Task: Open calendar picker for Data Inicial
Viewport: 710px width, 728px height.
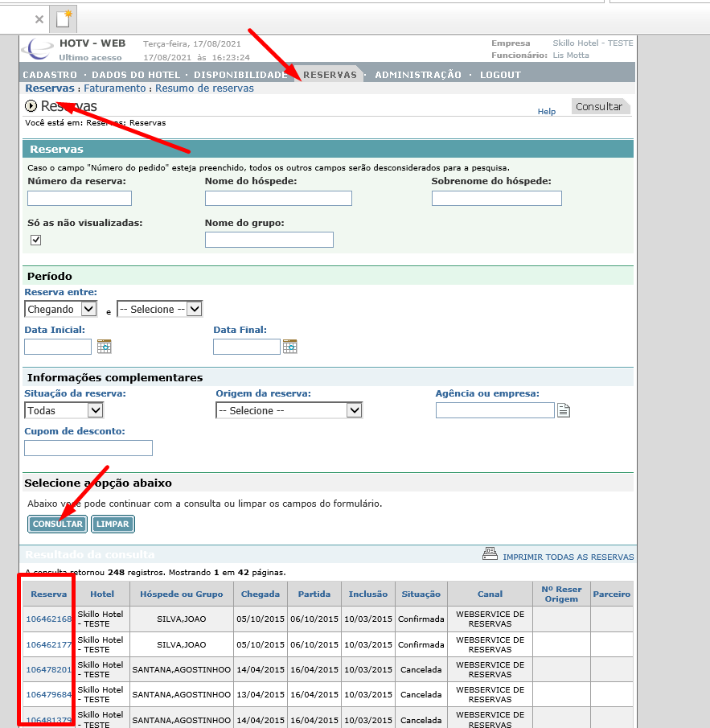Action: pyautogui.click(x=104, y=347)
